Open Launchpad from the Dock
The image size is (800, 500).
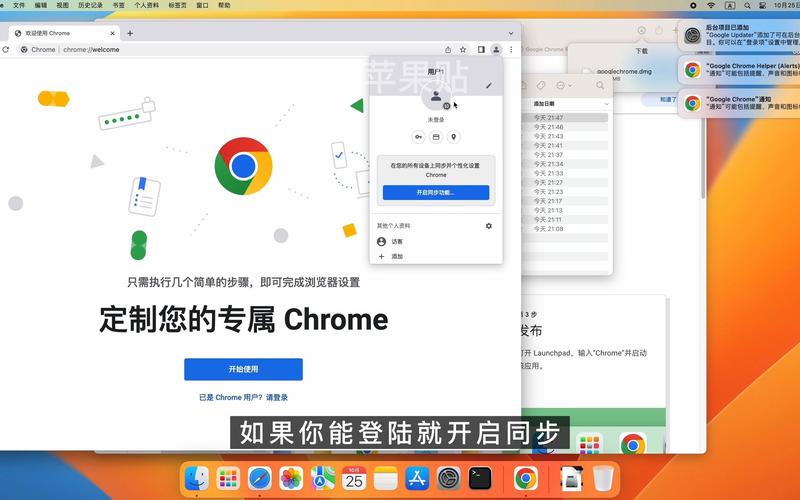(x=228, y=479)
